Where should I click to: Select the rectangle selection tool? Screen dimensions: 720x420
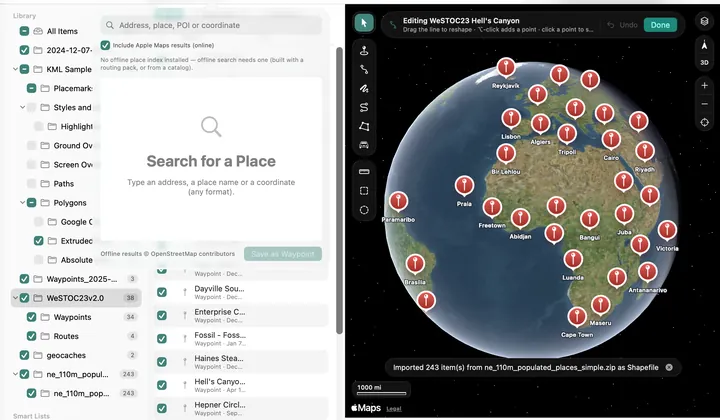coord(364,191)
